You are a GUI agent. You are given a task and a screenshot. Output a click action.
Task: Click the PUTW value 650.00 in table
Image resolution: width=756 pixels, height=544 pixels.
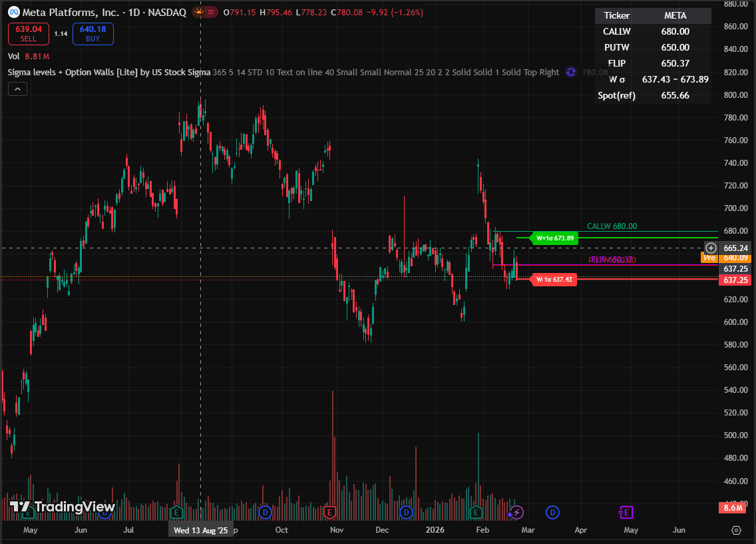[x=675, y=47]
